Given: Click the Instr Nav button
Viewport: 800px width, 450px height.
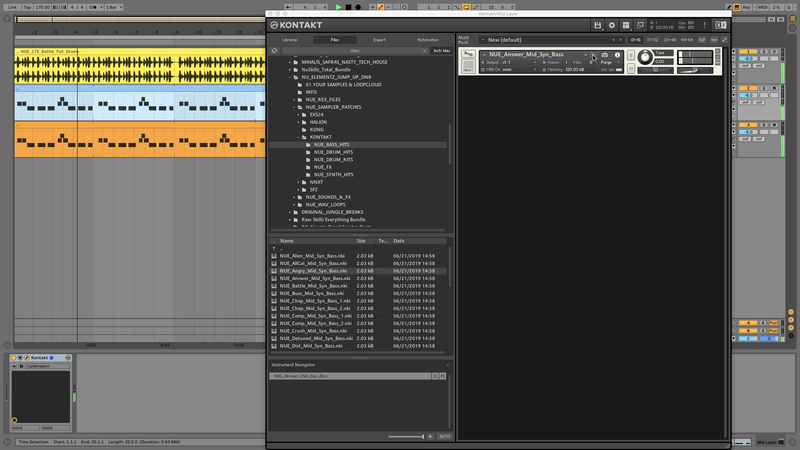Looking at the screenshot, I should [x=441, y=51].
